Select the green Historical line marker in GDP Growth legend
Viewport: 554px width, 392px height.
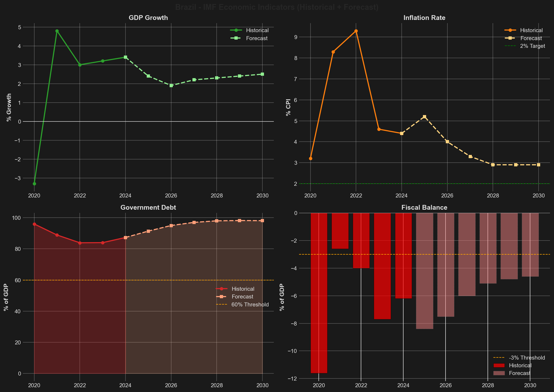236,30
